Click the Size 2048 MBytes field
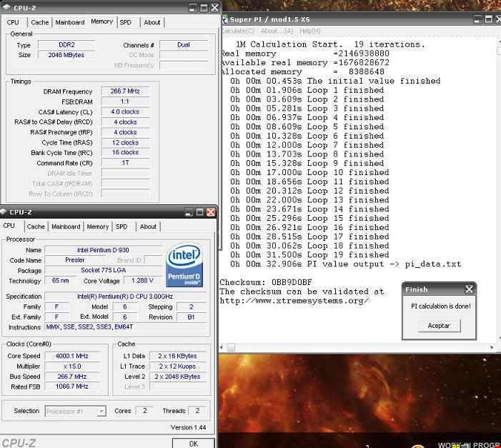The image size is (501, 448). point(66,55)
